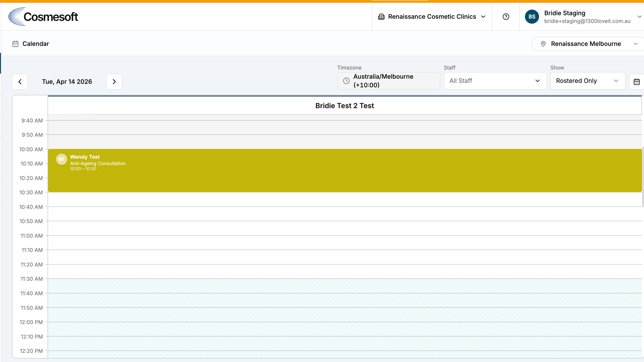Viewport: 644px width, 362px height.
Task: Open Renaissance Cosmetic Clinics organisation dropdown
Action: pos(432,17)
